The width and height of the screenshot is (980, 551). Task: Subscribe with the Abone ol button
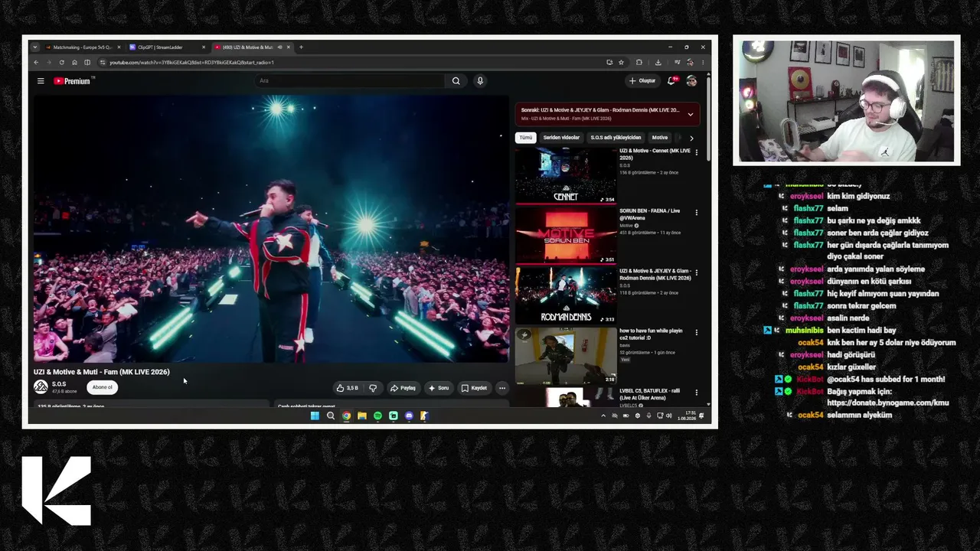click(x=102, y=387)
